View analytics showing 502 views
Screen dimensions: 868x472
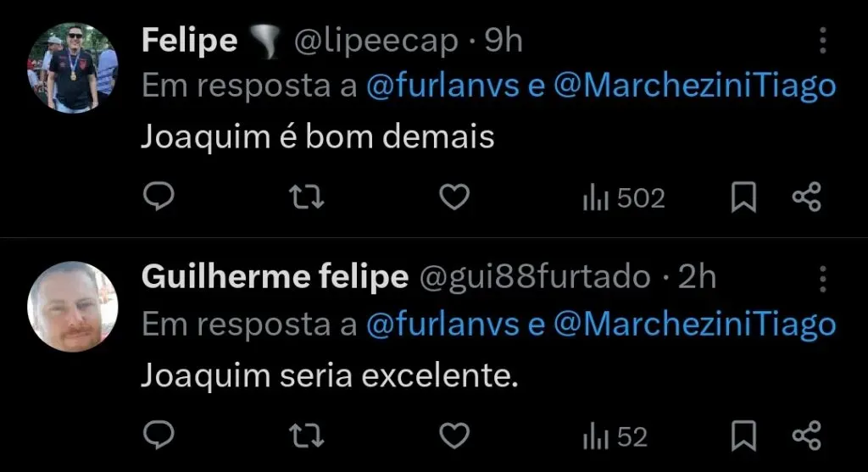[623, 198]
